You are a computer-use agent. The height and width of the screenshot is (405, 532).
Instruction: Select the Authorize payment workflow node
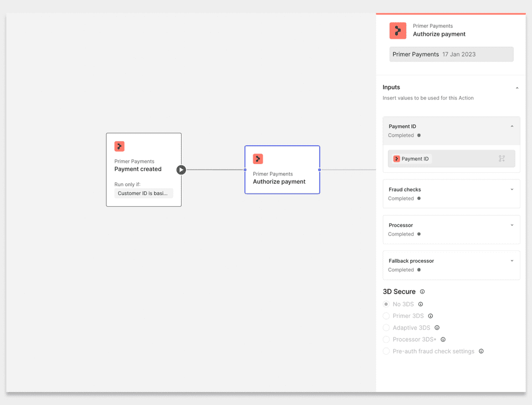(282, 170)
